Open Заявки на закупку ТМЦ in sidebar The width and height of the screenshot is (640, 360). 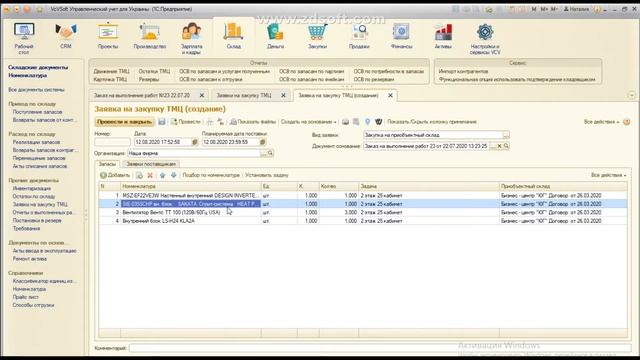pos(40,204)
